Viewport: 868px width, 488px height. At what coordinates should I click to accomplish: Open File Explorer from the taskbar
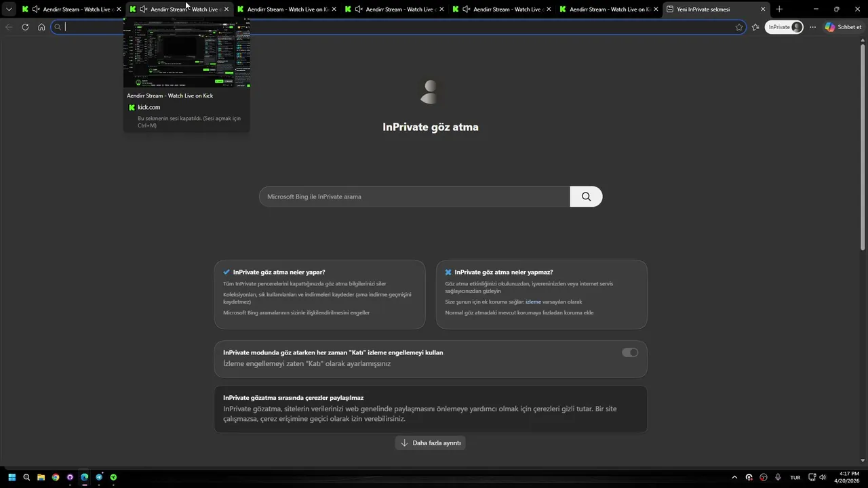(41, 477)
